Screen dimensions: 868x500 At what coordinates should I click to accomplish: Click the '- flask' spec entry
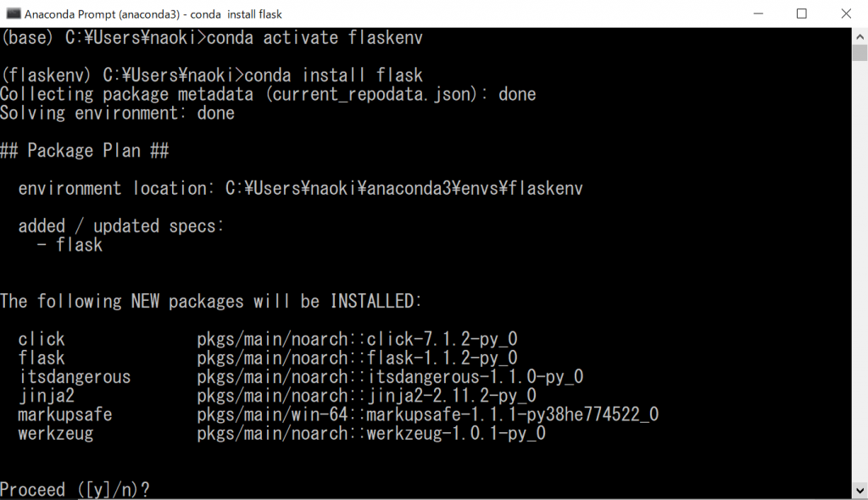point(70,245)
